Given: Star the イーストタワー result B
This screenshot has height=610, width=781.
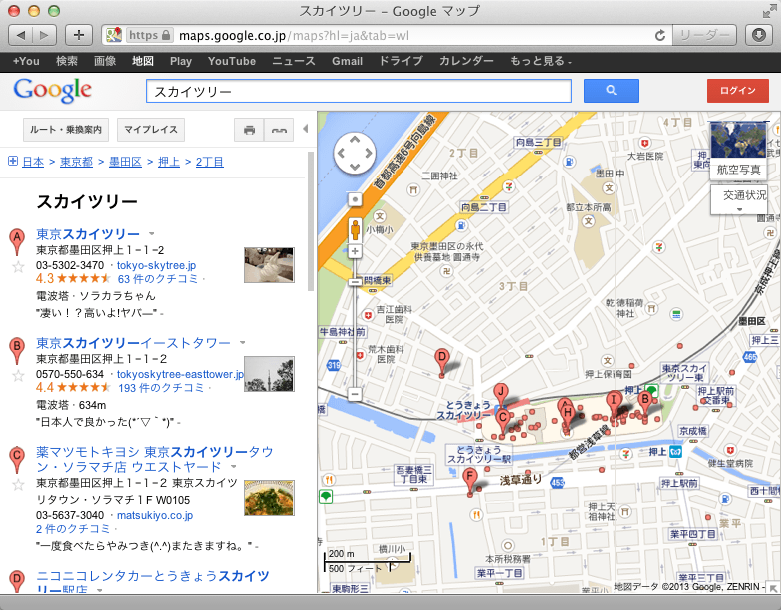Looking at the screenshot, I should (x=18, y=375).
